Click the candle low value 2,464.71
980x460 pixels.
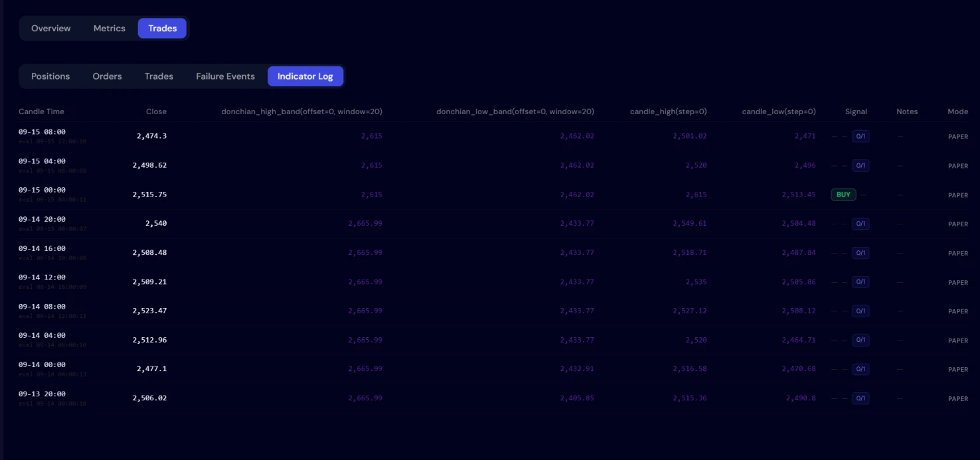(x=799, y=340)
